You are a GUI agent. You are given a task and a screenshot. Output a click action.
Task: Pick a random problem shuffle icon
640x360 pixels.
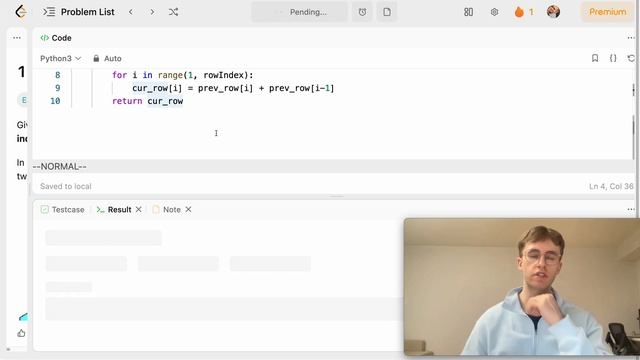173,12
